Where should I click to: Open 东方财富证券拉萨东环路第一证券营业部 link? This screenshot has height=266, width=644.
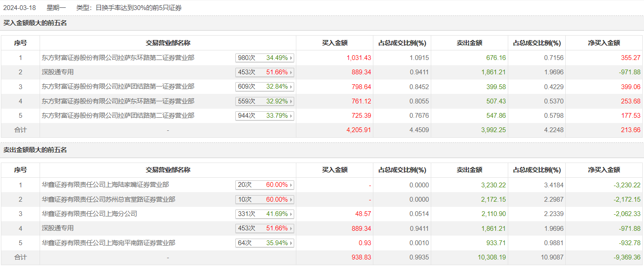tap(118, 101)
